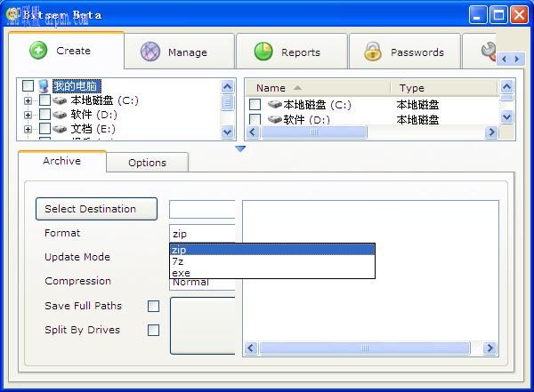Choose exe from the format list
Viewport: 534px width, 392px height.
pyautogui.click(x=272, y=273)
